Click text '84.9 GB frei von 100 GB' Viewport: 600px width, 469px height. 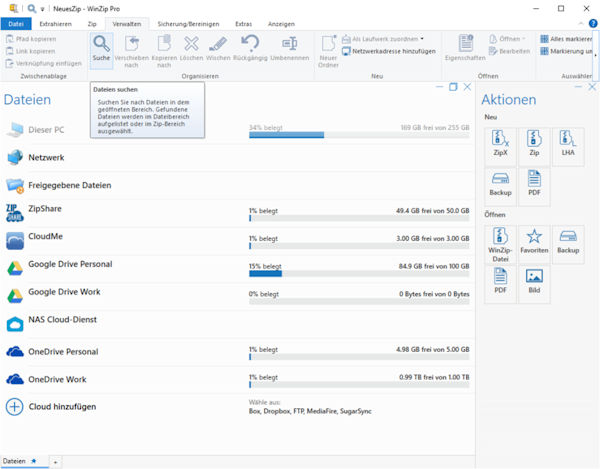tap(434, 266)
